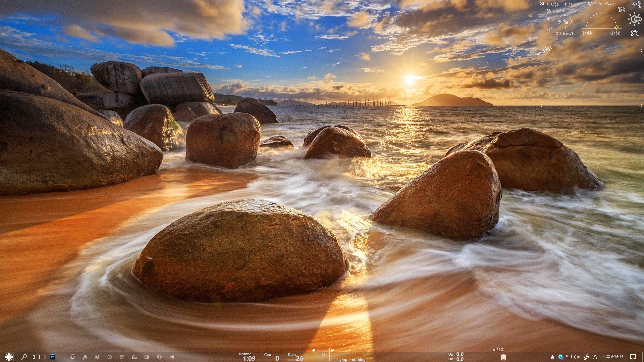This screenshot has height=362, width=644.
Task: Open the circular download-arrow taskbar icon
Action: tap(110, 357)
